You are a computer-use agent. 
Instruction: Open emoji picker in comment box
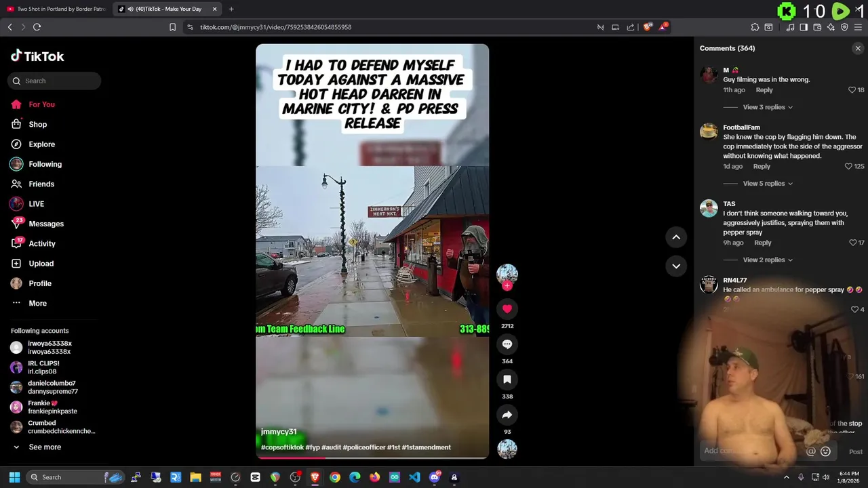pyautogui.click(x=825, y=451)
